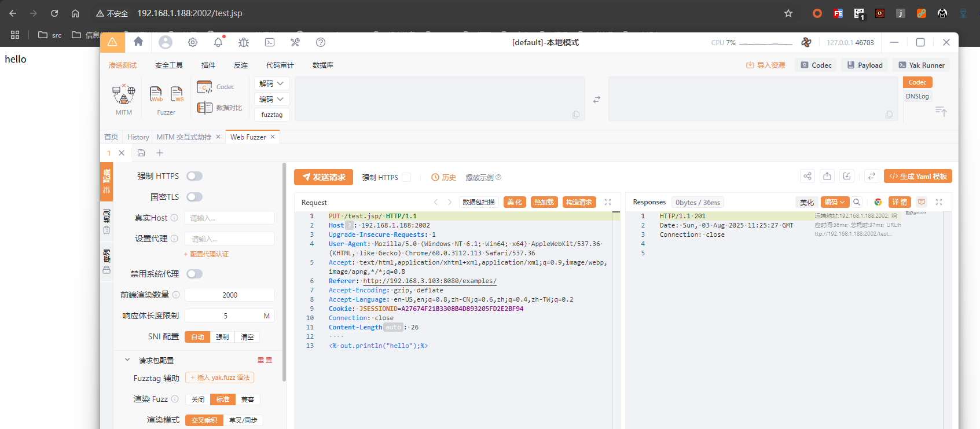Click the MITM hijack tool icon
The image size is (980, 429).
(123, 94)
